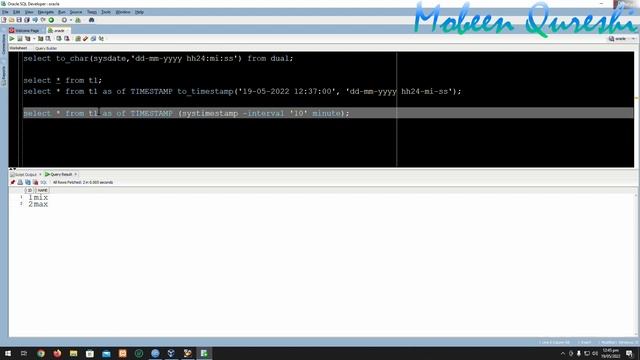Image resolution: width=640 pixels, height=360 pixels.
Task: Click the eraser Clear icon in worksheet toolbar
Action: click(x=85, y=39)
